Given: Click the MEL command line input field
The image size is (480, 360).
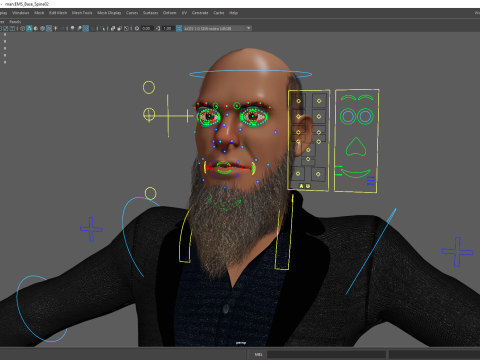Looking at the screenshot, I should (x=326, y=354).
